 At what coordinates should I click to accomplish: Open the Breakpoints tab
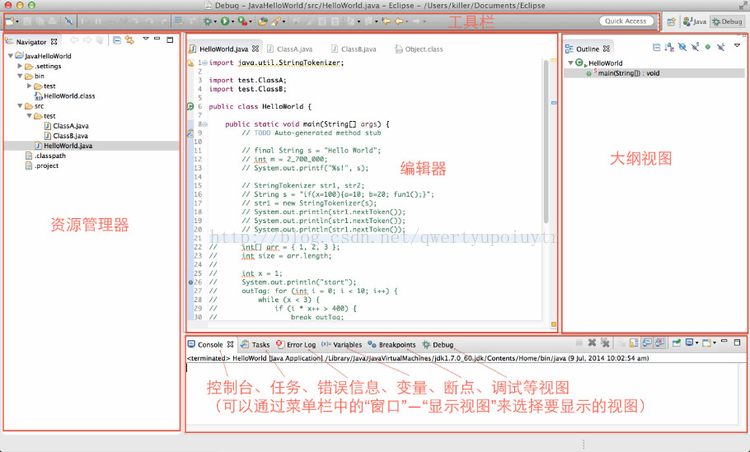pyautogui.click(x=392, y=344)
